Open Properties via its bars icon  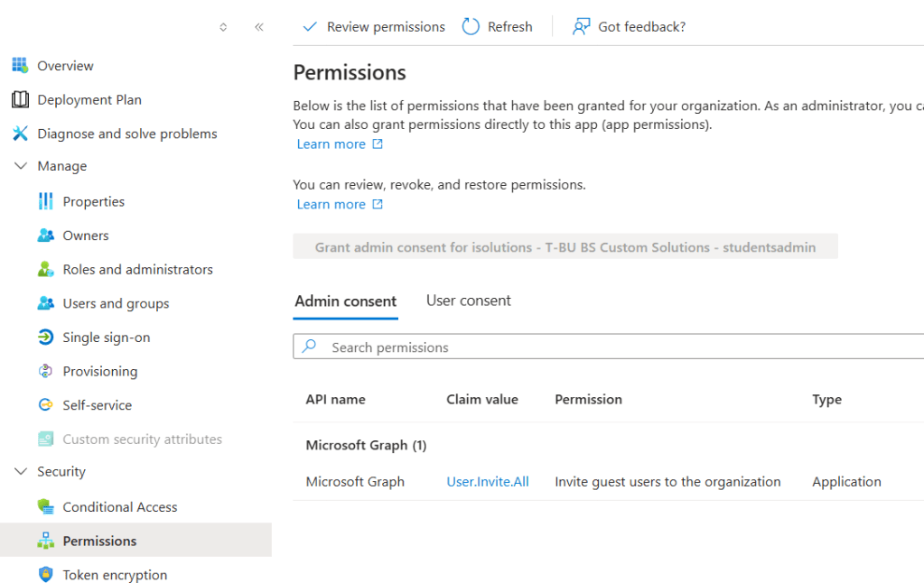coord(45,201)
